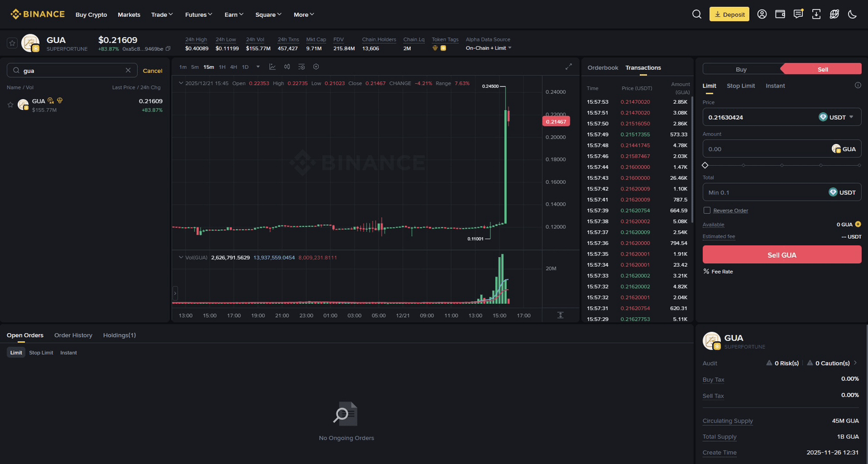
Task: Select the Buy side tab
Action: click(741, 69)
